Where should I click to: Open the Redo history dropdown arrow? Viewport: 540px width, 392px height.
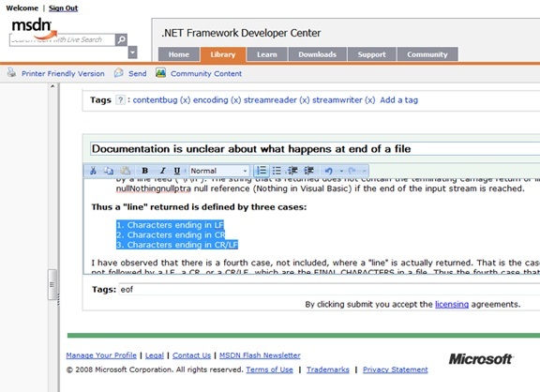tap(364, 171)
